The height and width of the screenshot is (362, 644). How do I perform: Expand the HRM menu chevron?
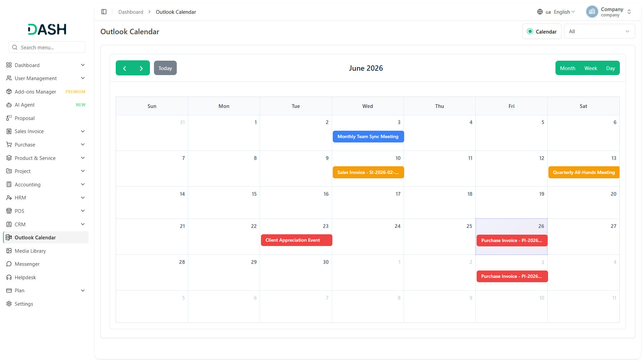(x=83, y=198)
